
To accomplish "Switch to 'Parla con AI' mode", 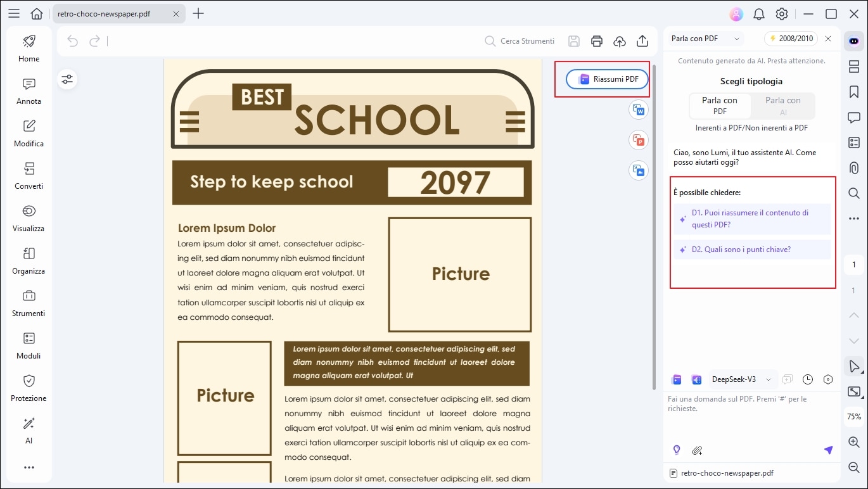I will (x=783, y=106).
